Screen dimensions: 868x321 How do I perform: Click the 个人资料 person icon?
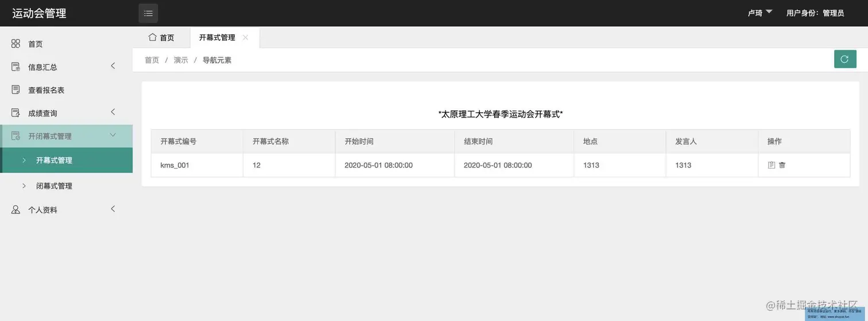[16, 210]
